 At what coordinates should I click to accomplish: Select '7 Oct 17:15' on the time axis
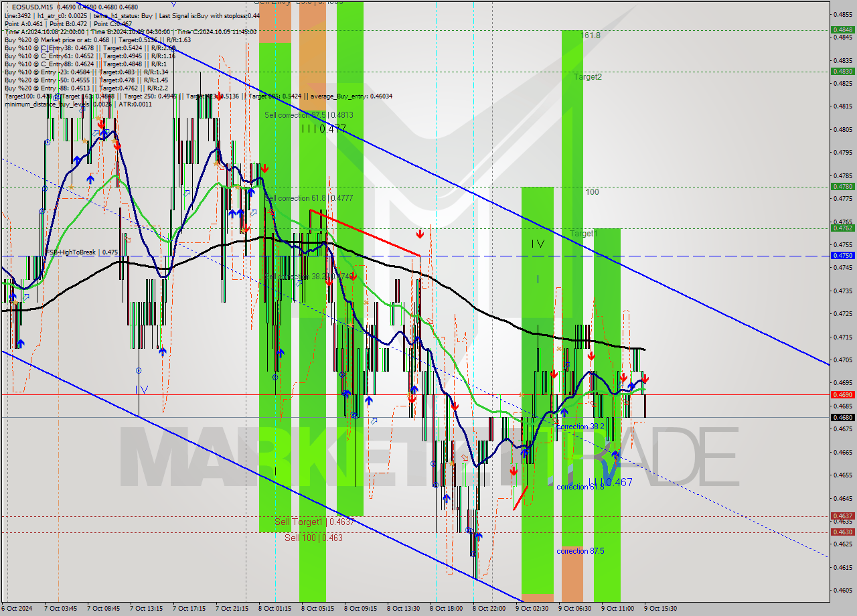click(189, 609)
